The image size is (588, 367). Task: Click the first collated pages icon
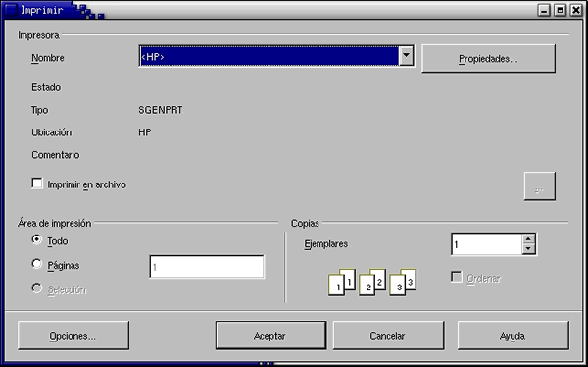[x=342, y=282]
